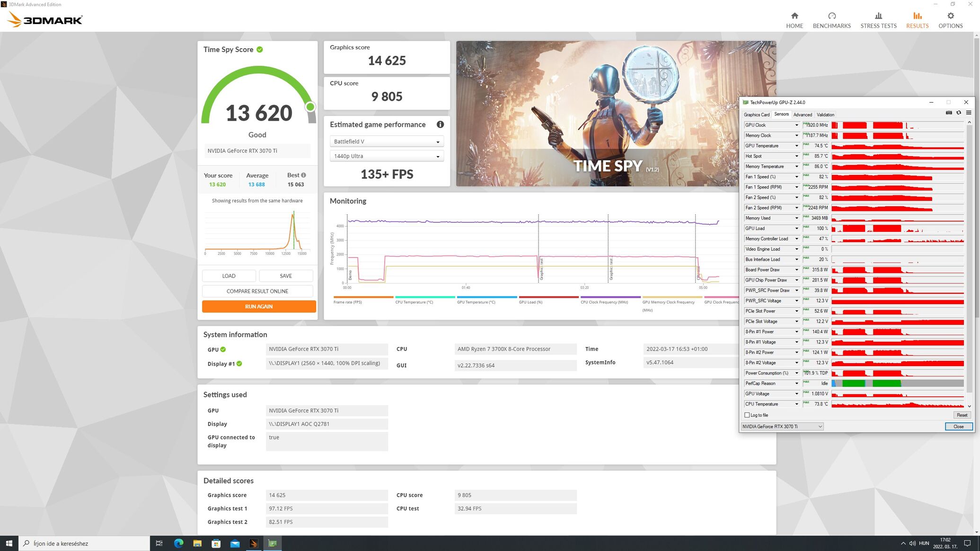This screenshot has height=551, width=980.
Task: Click the Windows Start button
Action: coord(9,543)
